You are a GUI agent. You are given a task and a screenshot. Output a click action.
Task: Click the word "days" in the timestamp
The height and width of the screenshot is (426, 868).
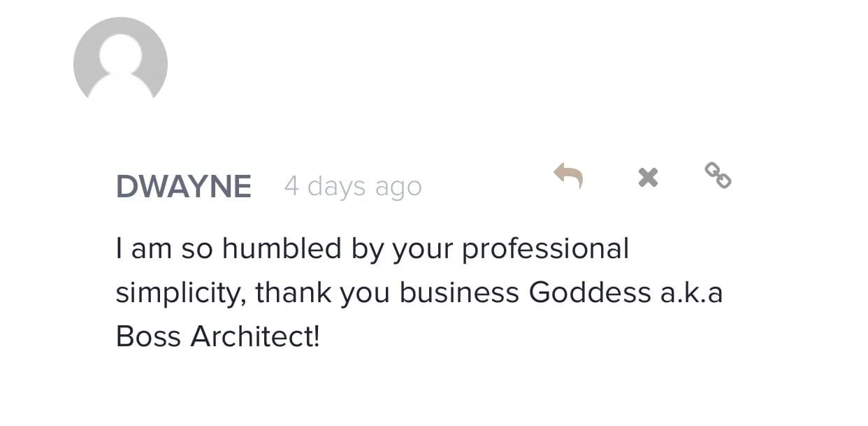(x=337, y=187)
